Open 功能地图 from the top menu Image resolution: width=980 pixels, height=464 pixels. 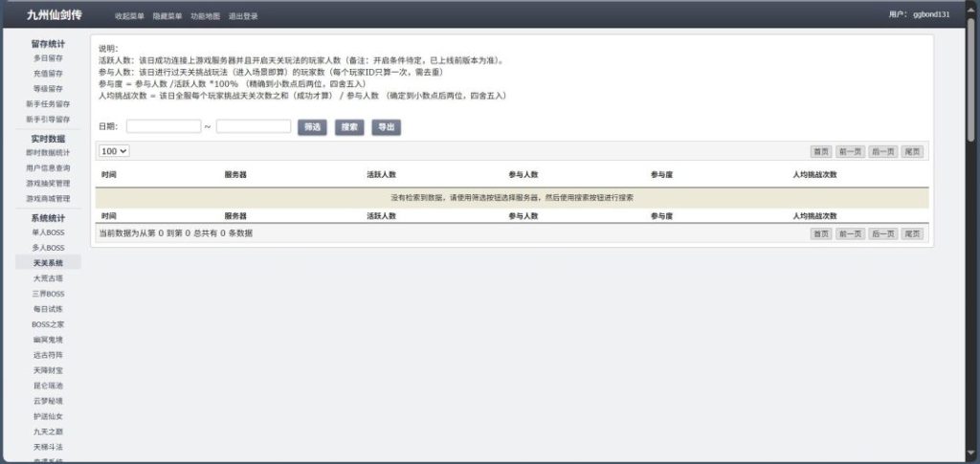pyautogui.click(x=205, y=16)
